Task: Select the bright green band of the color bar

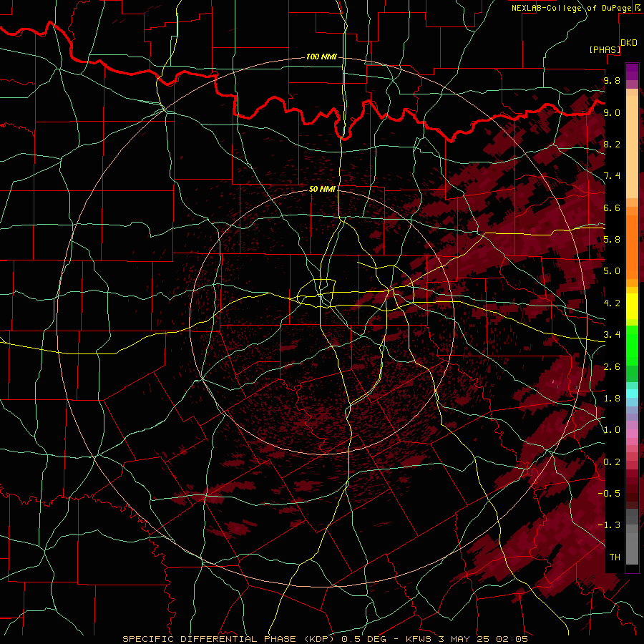Action: coord(632,344)
